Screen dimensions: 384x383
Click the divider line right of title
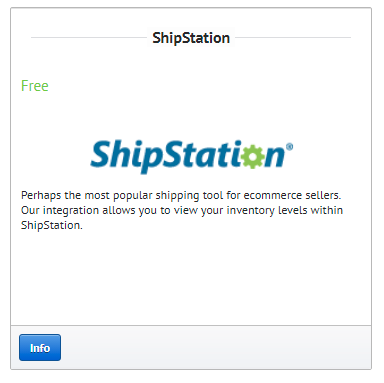click(x=293, y=38)
